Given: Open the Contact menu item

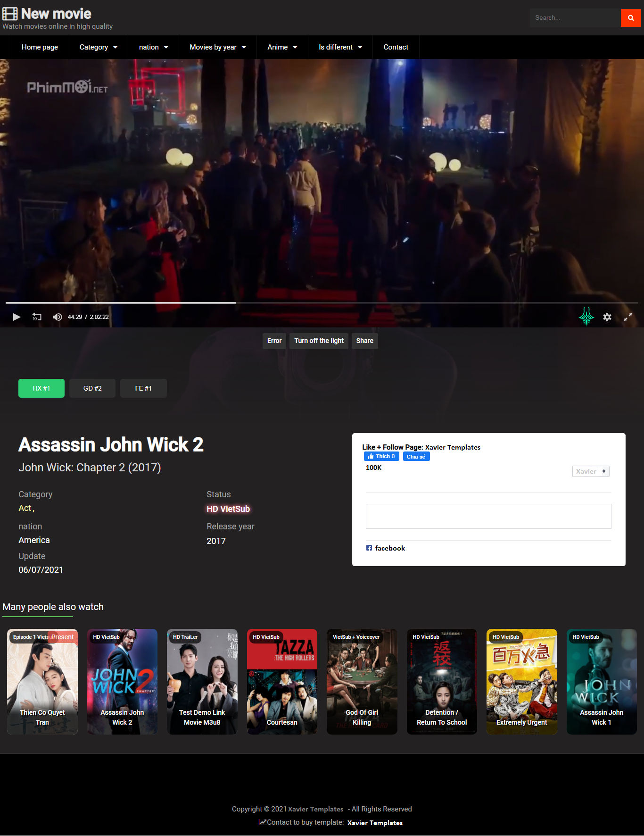Looking at the screenshot, I should point(396,47).
